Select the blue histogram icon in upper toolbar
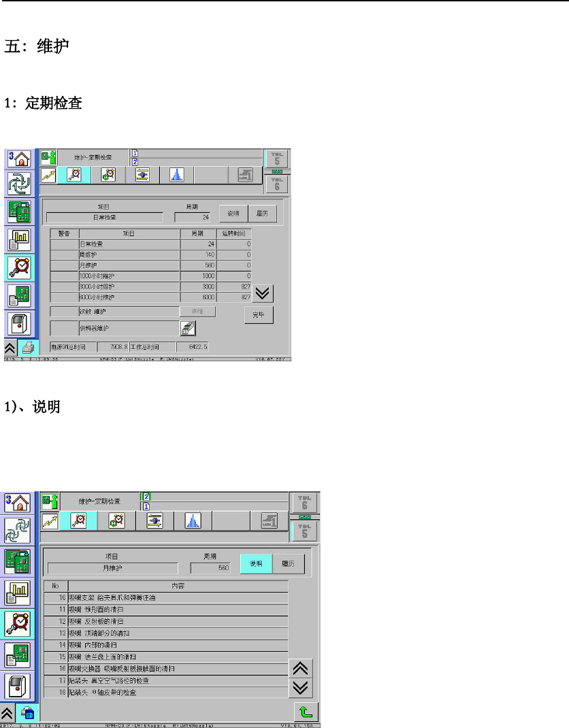Screen dimensions: 569x728 (176, 175)
